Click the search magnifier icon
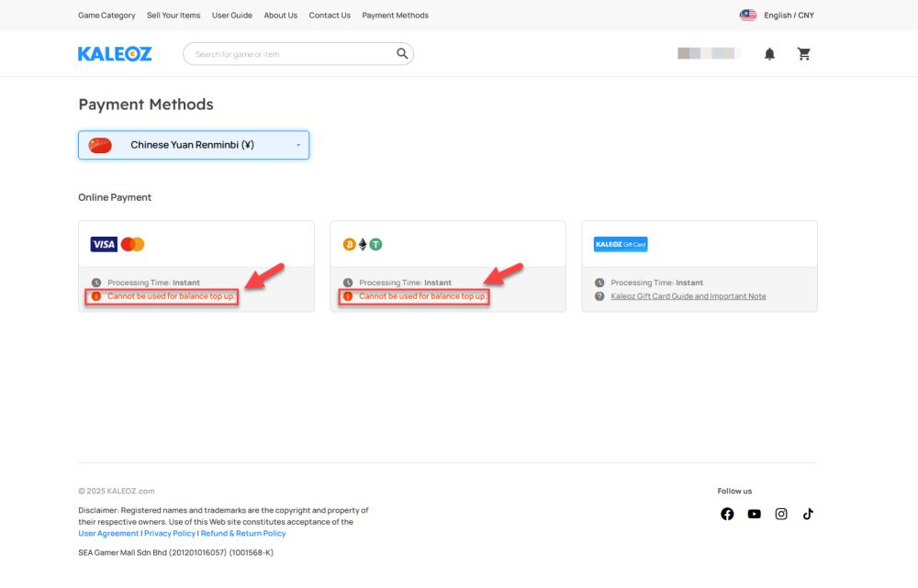 click(402, 54)
